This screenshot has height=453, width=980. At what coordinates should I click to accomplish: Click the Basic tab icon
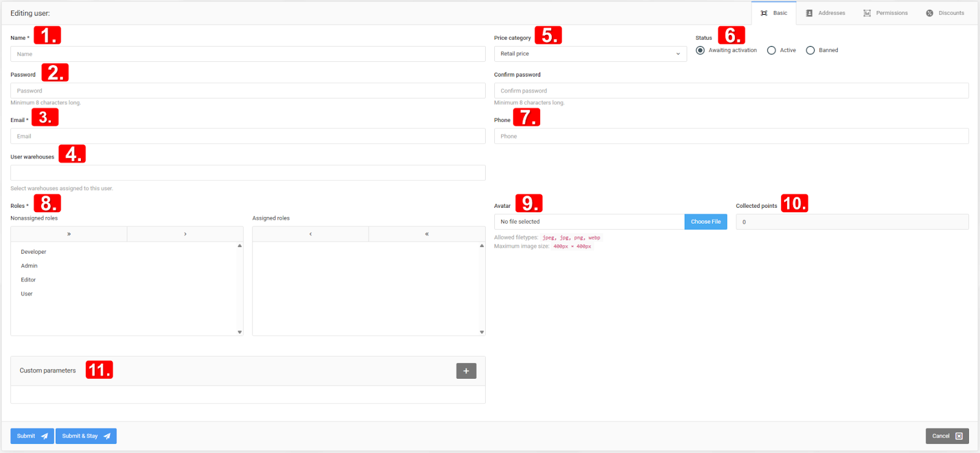pyautogui.click(x=764, y=13)
